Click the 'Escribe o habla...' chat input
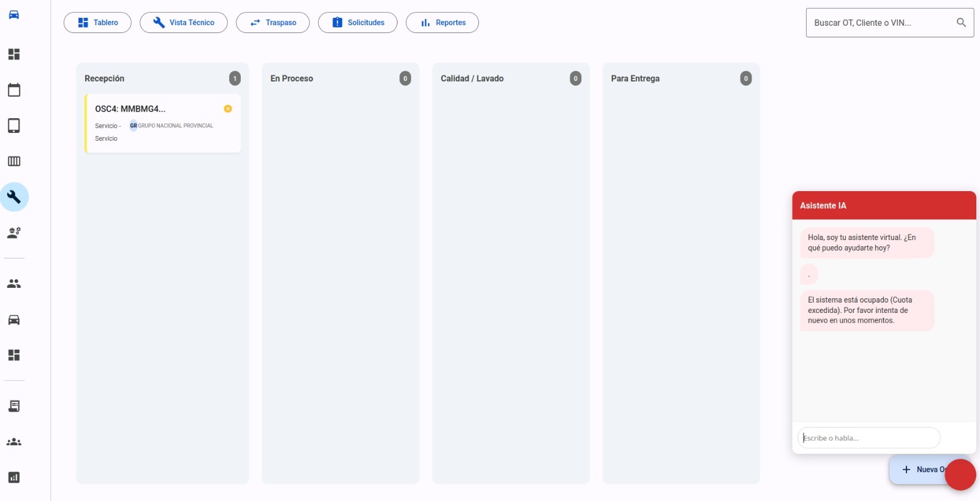The image size is (980, 501). click(x=869, y=438)
